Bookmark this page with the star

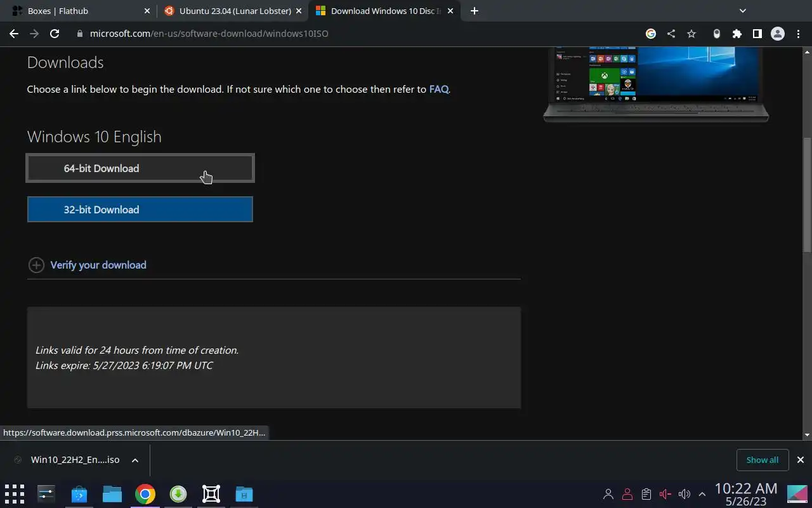click(x=691, y=34)
